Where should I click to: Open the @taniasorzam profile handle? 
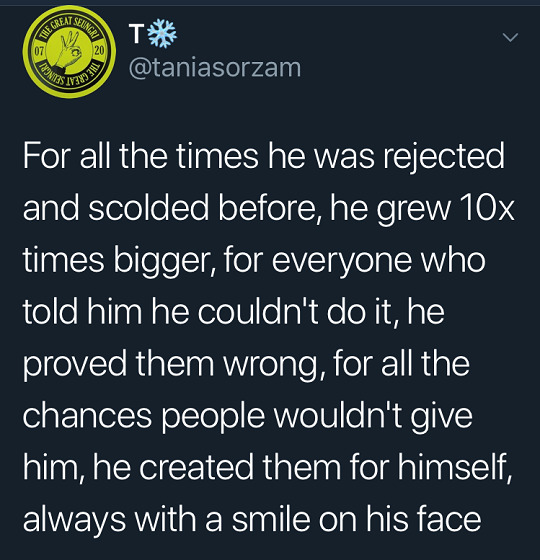click(215, 68)
